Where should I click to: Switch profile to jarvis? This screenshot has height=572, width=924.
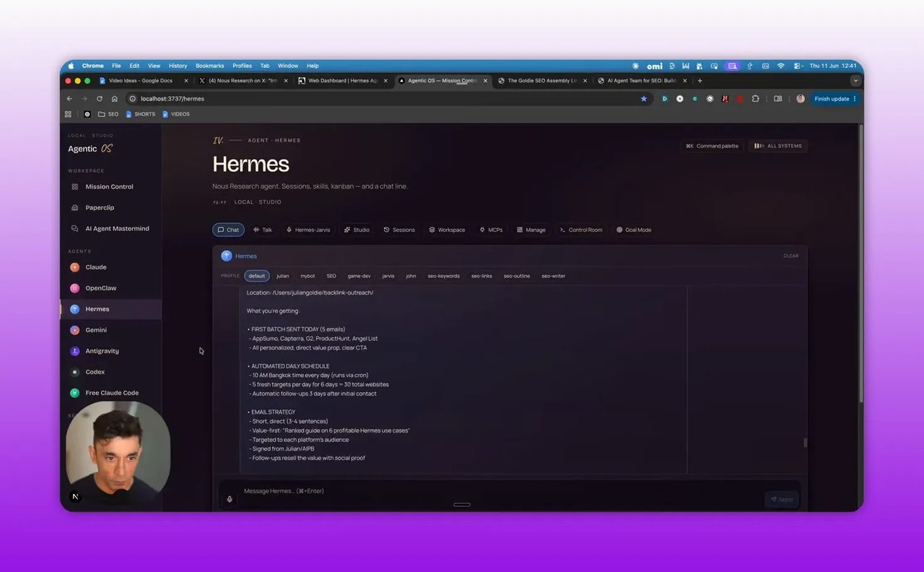(x=388, y=276)
